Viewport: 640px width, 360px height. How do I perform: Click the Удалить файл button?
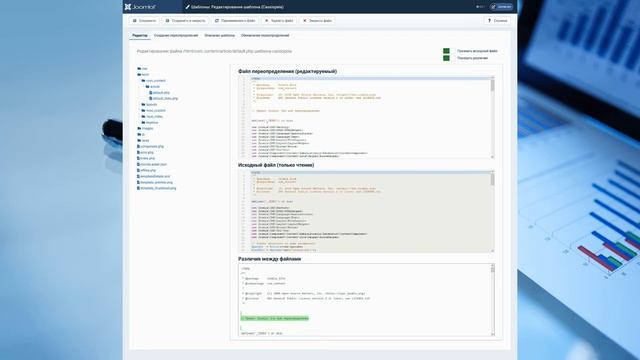tap(279, 20)
